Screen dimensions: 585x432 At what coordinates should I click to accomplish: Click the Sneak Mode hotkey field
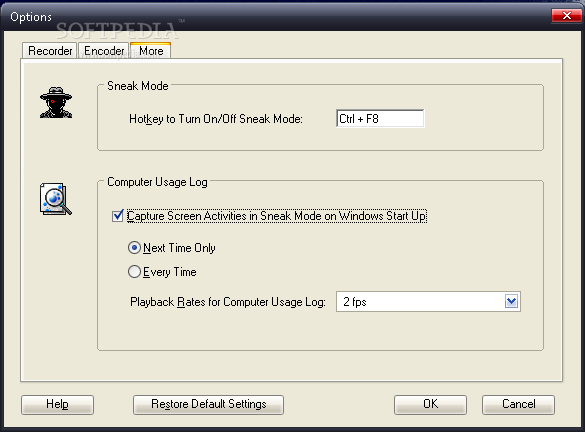380,119
